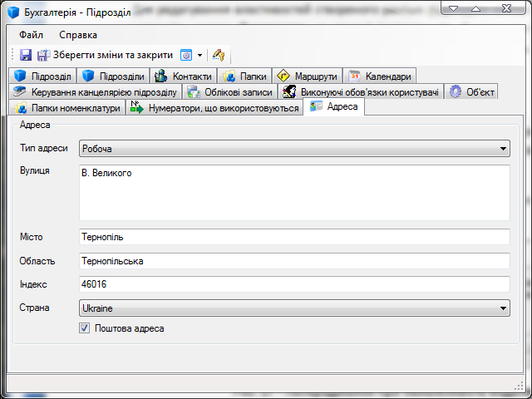The image size is (532, 399).
Task: Open the Файл menu
Action: point(31,35)
